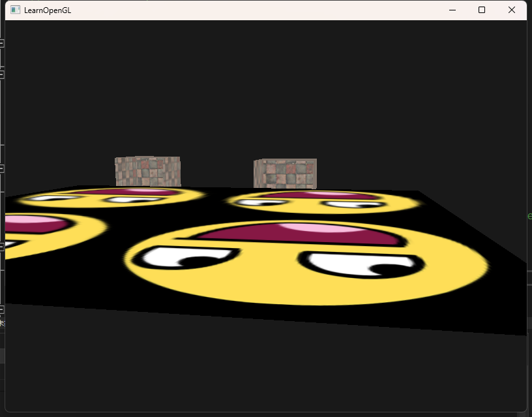Click the left checkered cube in scene

(x=147, y=172)
